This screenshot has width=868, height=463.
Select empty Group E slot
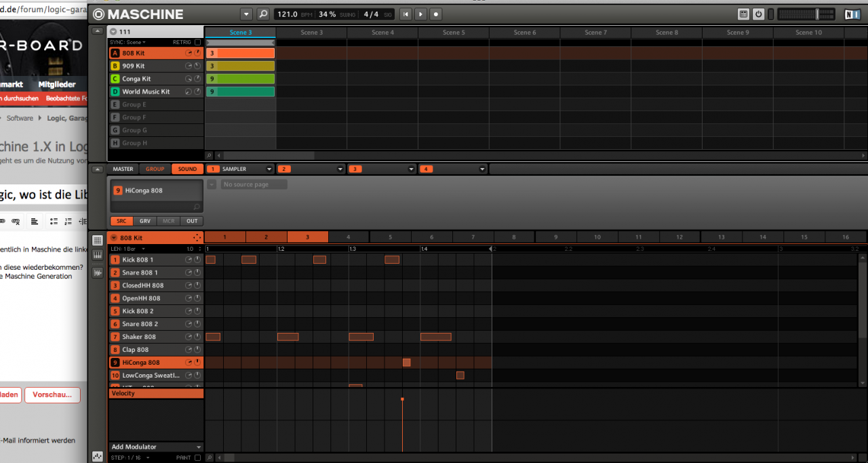[156, 104]
